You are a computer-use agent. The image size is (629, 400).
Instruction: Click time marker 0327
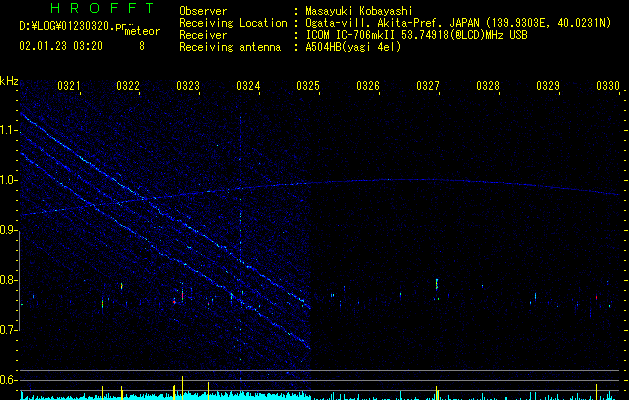(x=428, y=86)
